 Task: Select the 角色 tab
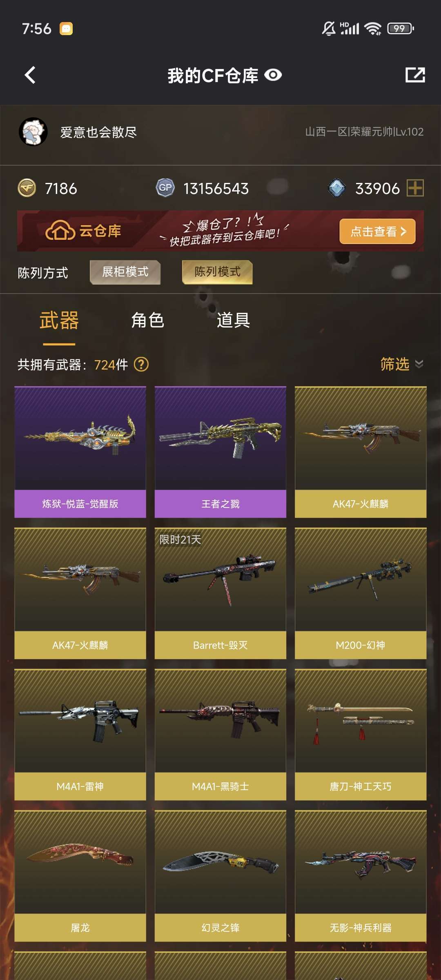(x=148, y=320)
